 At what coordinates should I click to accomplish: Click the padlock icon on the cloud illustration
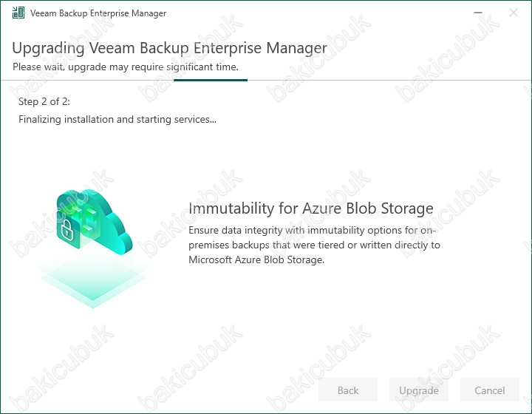[x=67, y=230]
